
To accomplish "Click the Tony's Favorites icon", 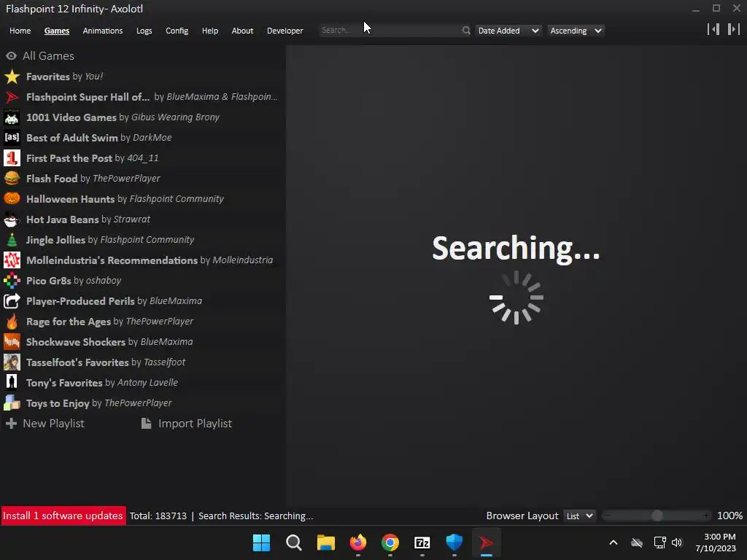I will click(x=12, y=383).
